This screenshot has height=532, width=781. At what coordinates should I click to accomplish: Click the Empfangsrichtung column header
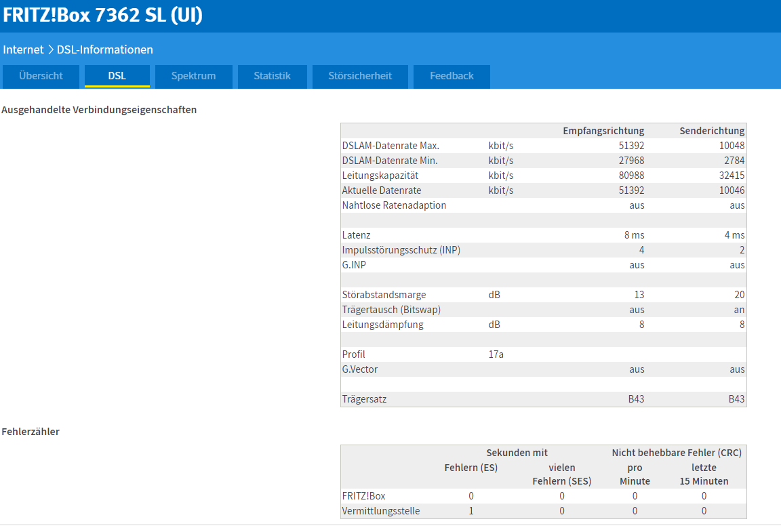[x=603, y=131]
